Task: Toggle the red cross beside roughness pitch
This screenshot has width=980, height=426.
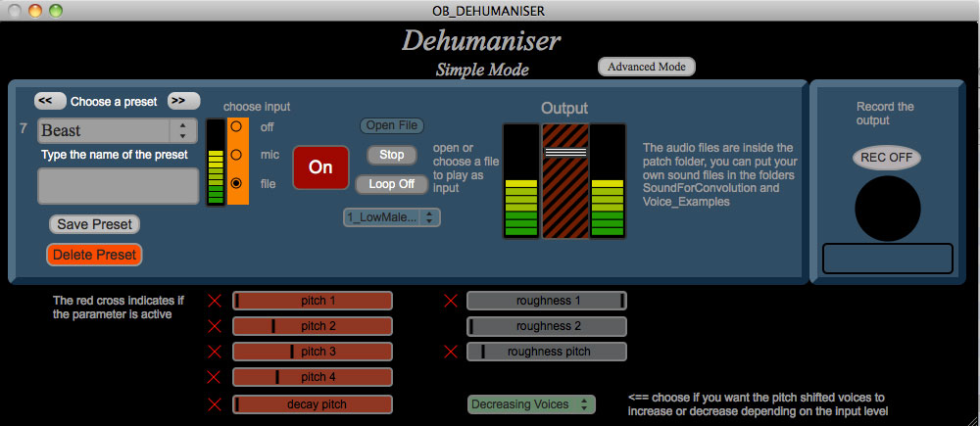Action: click(450, 352)
